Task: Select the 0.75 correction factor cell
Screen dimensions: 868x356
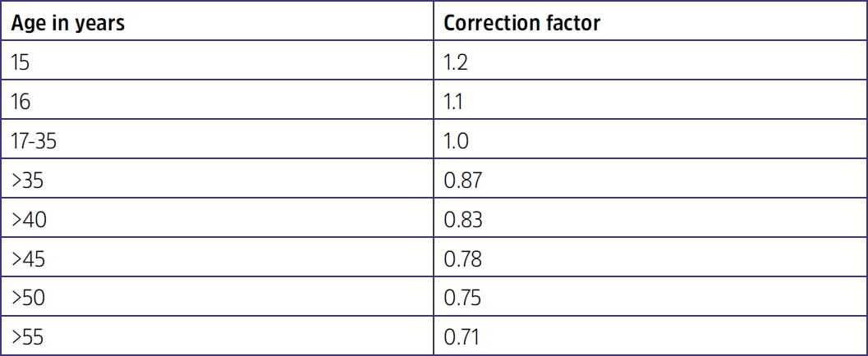Action: pyautogui.click(x=462, y=298)
